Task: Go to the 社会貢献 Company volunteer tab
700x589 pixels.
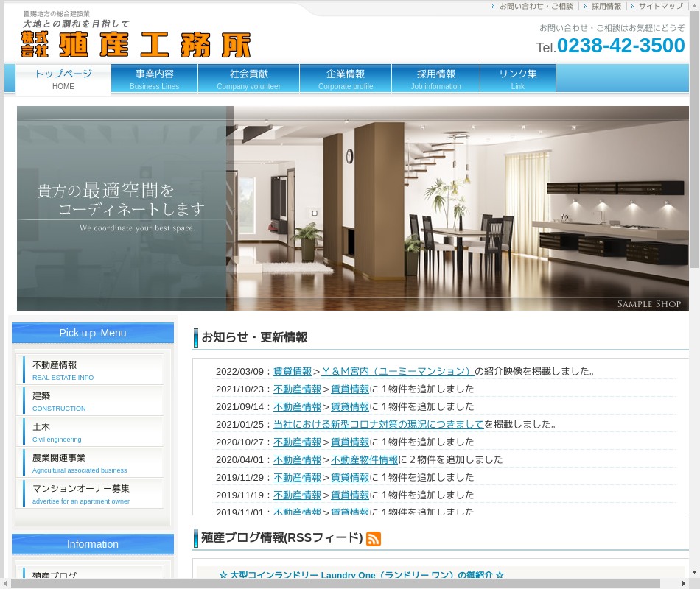Action: 249,79
